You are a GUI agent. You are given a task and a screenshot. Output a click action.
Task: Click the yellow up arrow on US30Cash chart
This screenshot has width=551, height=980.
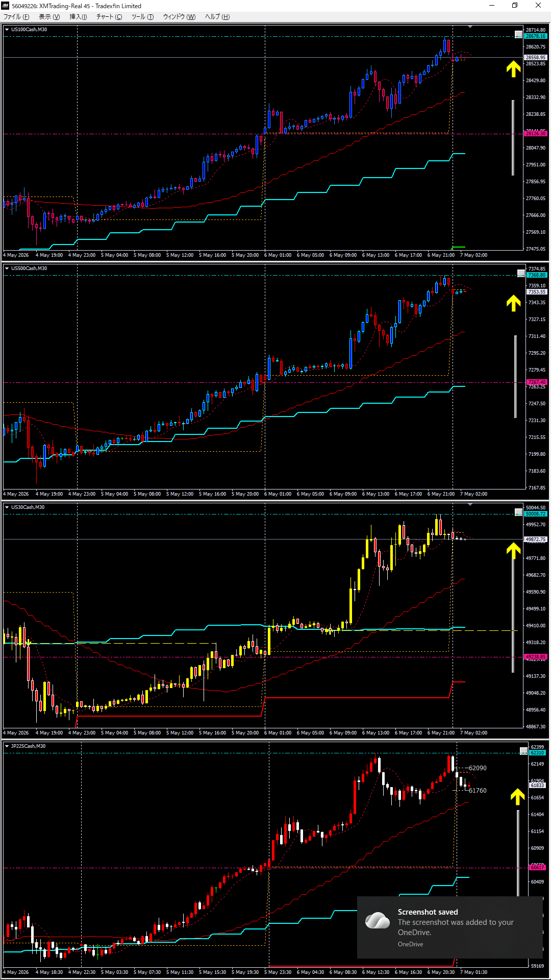click(x=513, y=551)
